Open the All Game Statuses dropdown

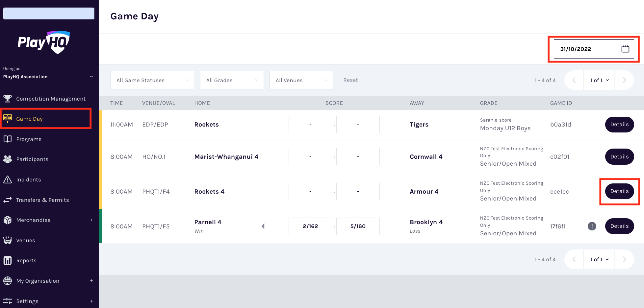point(152,80)
